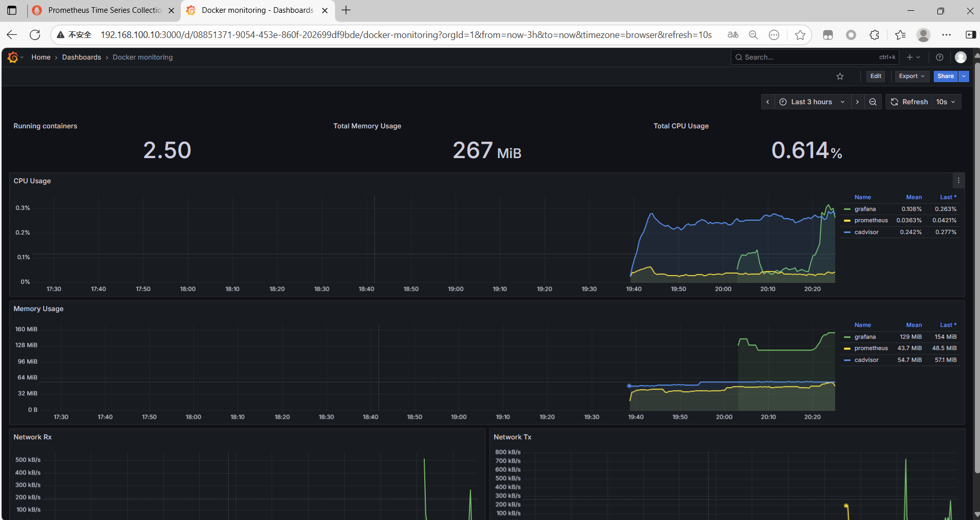This screenshot has height=520, width=980.
Task: Open a new browser tab
Action: (x=346, y=10)
